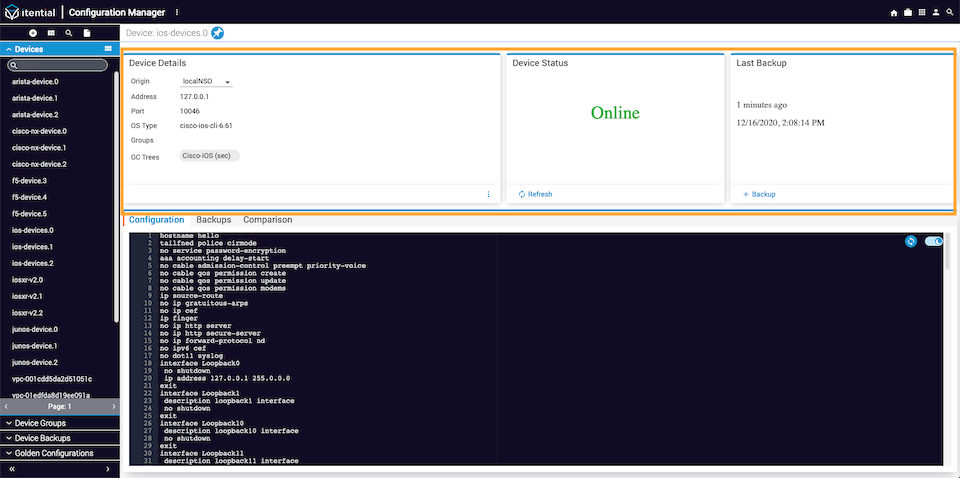Click the configuration editor scrollbar
Image resolution: width=960 pixels, height=478 pixels.
[x=948, y=251]
